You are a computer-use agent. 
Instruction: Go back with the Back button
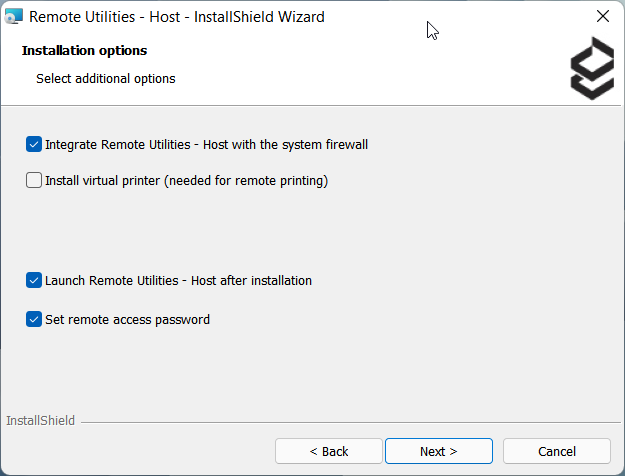pos(328,451)
